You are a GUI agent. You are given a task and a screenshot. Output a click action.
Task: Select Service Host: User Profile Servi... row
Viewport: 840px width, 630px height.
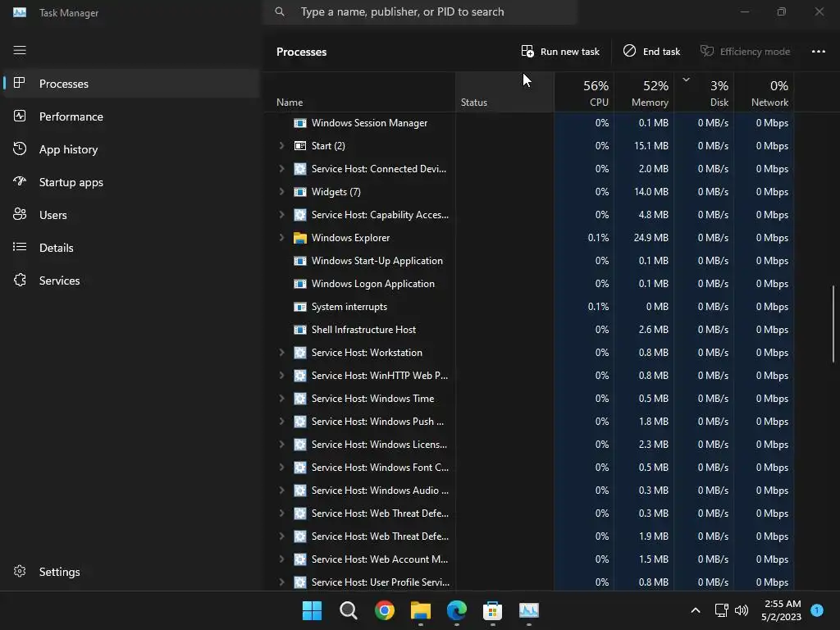click(x=528, y=582)
